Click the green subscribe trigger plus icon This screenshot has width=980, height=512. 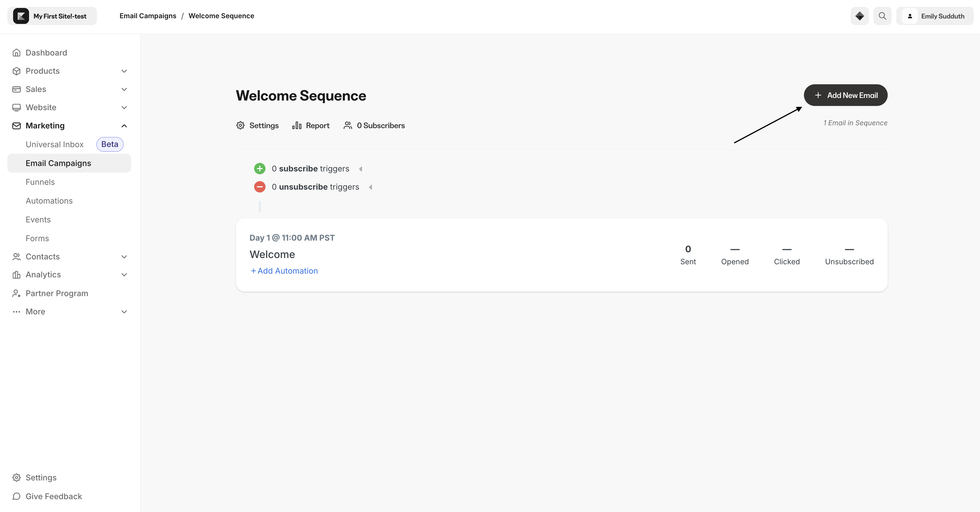[260, 169]
